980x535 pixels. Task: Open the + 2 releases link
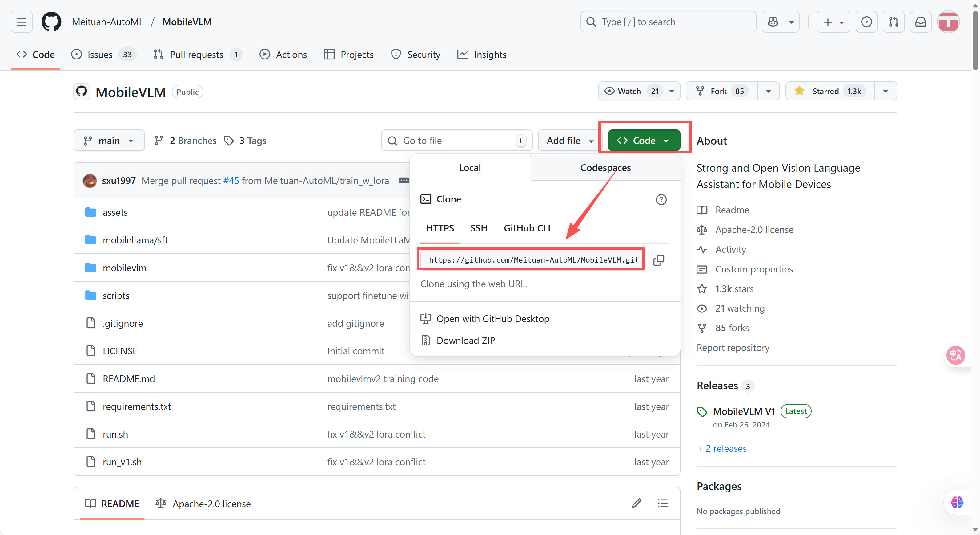pyautogui.click(x=722, y=449)
